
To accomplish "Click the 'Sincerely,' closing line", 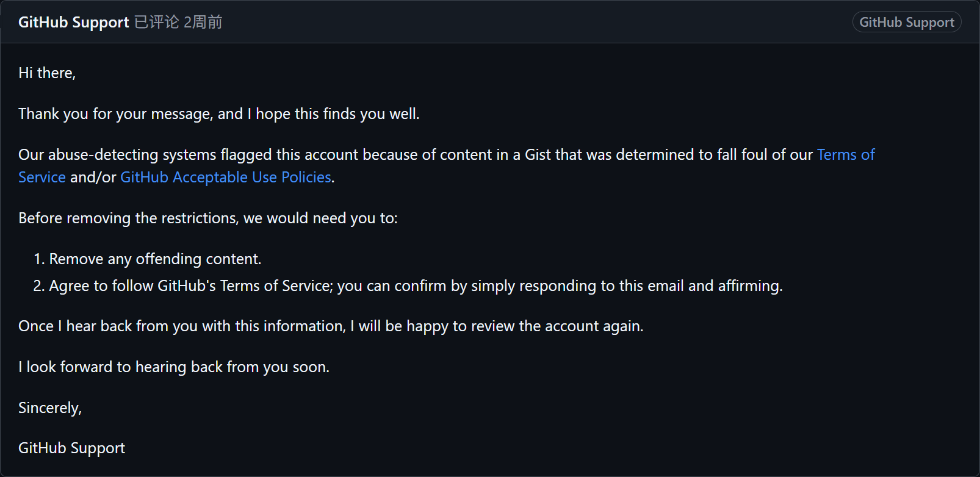I will tap(50, 407).
